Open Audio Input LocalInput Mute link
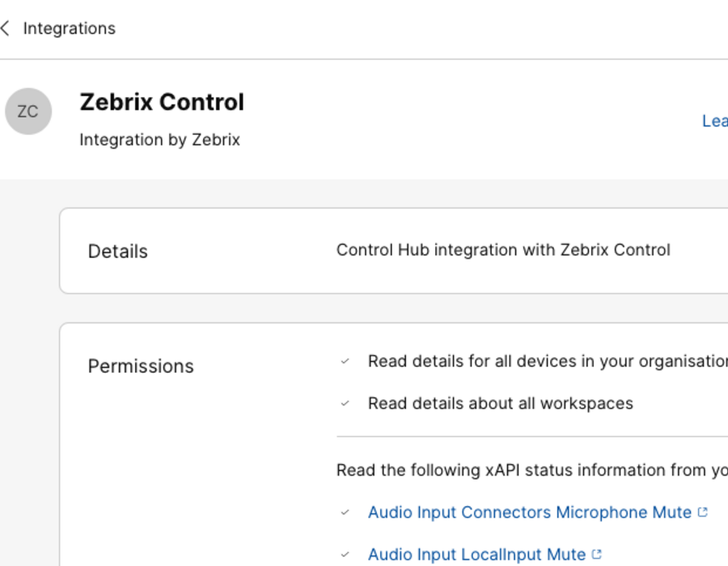728x566 pixels. coord(476,554)
